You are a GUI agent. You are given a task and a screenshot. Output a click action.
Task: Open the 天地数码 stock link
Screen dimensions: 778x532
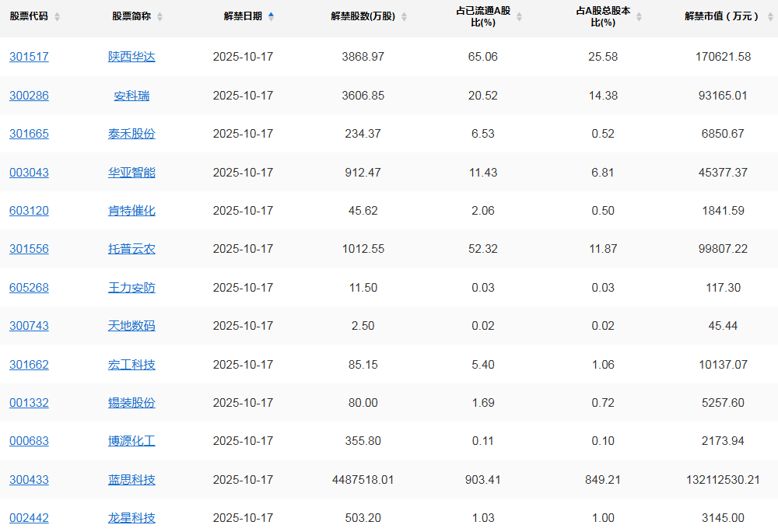click(131, 326)
